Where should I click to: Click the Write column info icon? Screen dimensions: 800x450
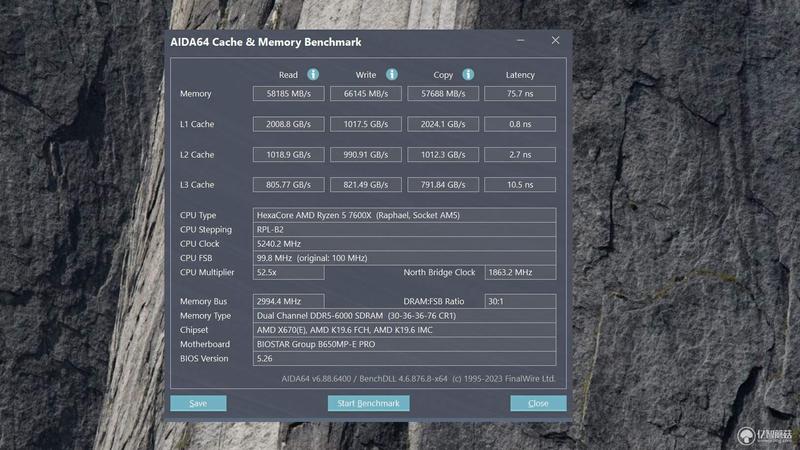coord(391,74)
